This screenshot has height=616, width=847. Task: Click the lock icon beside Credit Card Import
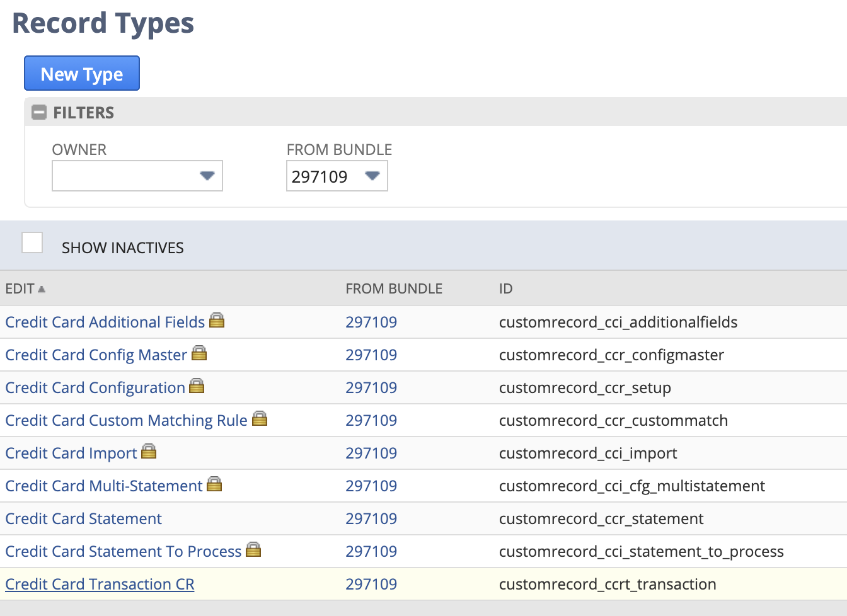[149, 451]
